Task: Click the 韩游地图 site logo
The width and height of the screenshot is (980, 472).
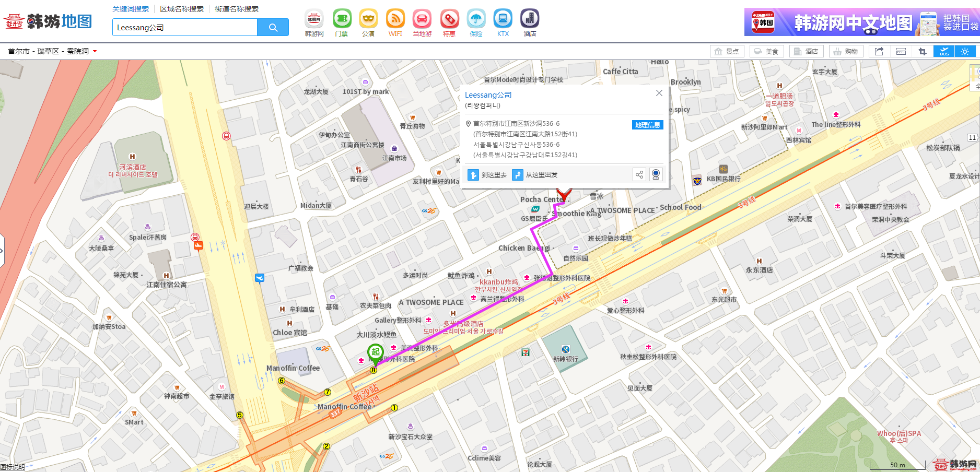Action: [x=48, y=21]
